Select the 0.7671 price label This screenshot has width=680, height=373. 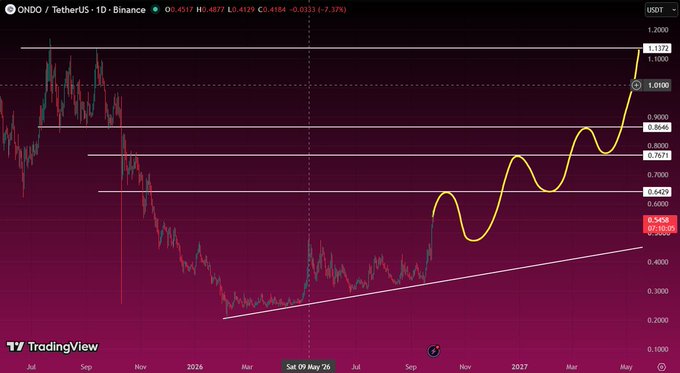tap(657, 155)
